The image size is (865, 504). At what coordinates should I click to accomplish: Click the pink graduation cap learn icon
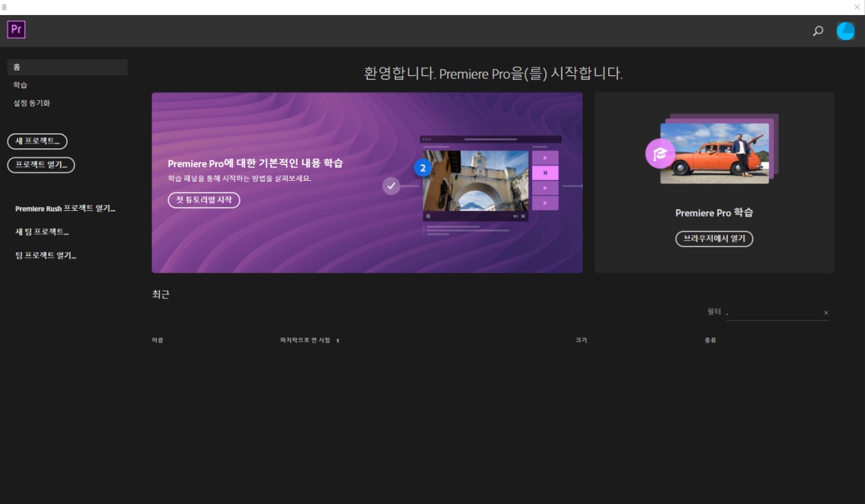click(660, 154)
